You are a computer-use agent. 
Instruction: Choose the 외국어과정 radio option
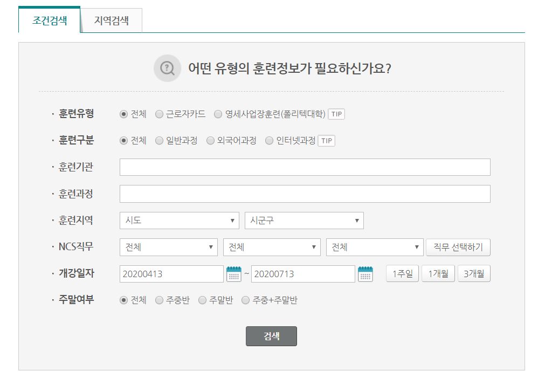(210, 141)
